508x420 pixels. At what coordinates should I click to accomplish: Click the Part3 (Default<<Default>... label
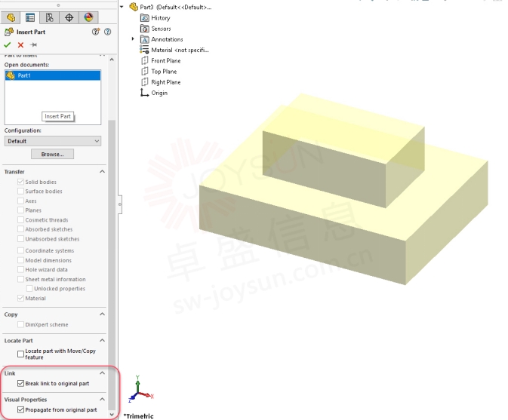176,7
